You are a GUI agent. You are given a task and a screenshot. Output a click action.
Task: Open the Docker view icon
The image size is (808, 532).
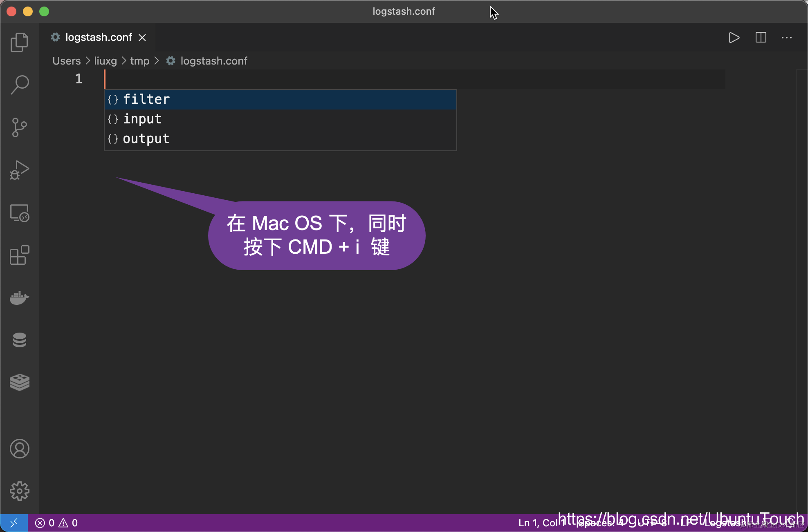(x=19, y=298)
